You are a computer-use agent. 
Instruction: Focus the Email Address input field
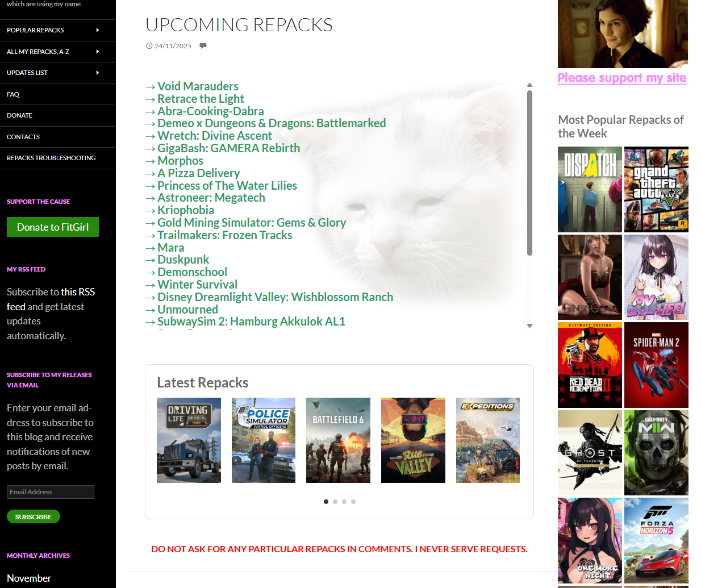tap(51, 492)
